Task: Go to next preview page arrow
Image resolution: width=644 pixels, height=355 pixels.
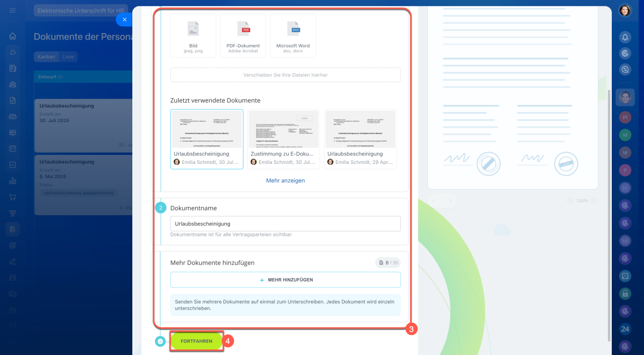Action: 451,201
